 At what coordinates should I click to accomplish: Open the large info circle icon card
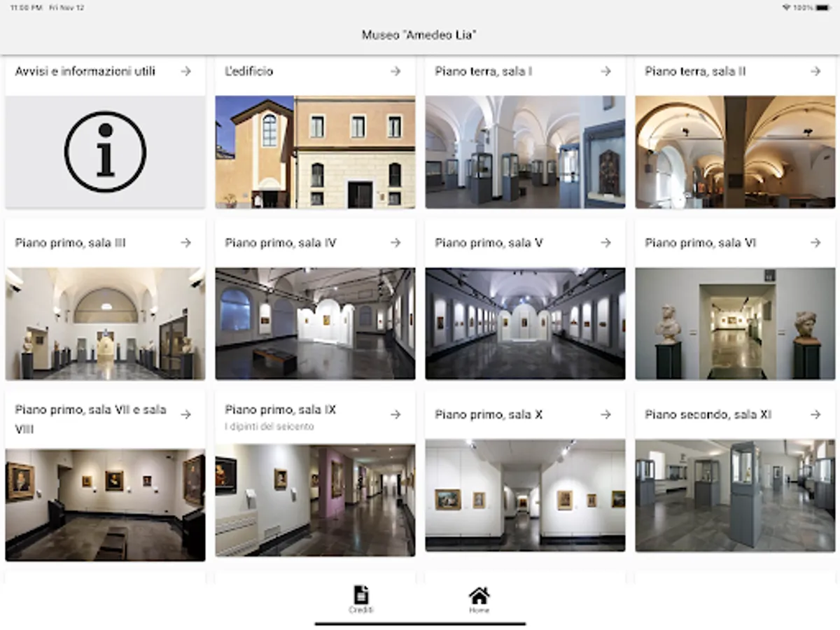(x=105, y=152)
